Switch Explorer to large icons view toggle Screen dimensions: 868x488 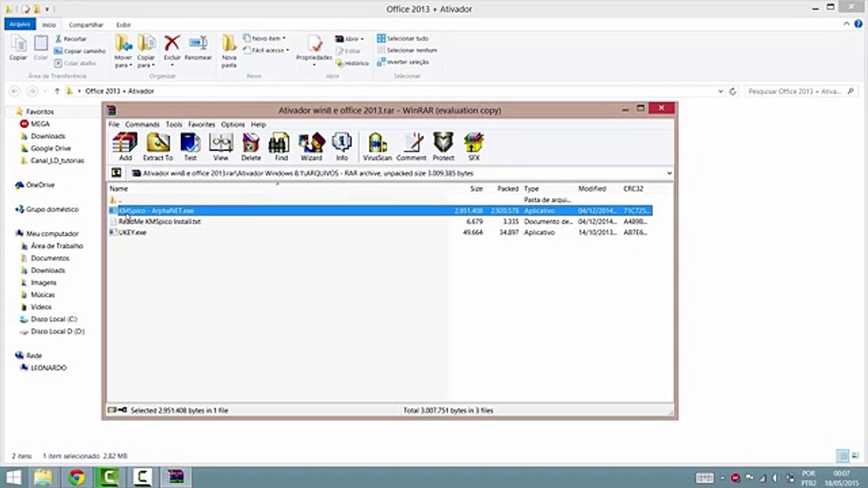[855, 456]
